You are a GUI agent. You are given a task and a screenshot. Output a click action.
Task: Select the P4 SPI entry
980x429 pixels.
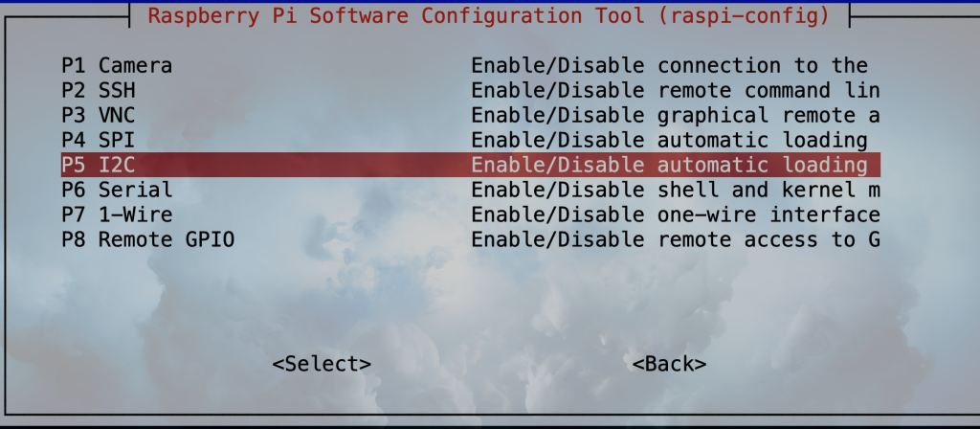point(99,141)
